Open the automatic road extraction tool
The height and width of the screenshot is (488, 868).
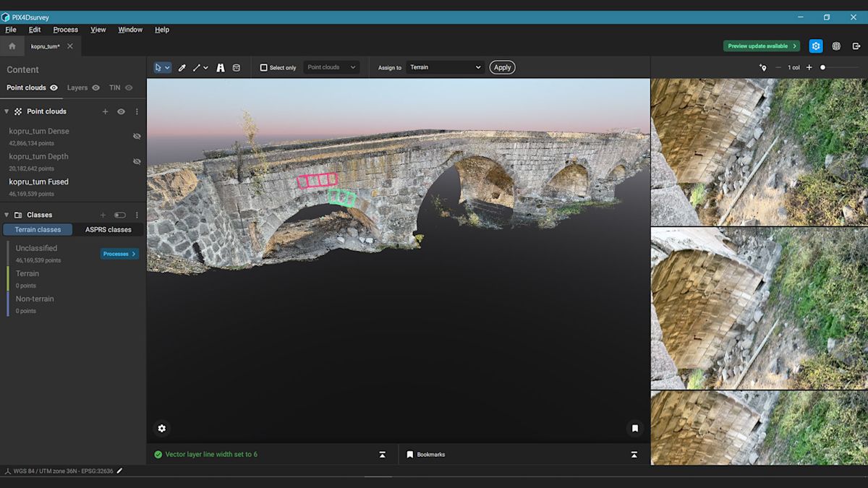(221, 67)
